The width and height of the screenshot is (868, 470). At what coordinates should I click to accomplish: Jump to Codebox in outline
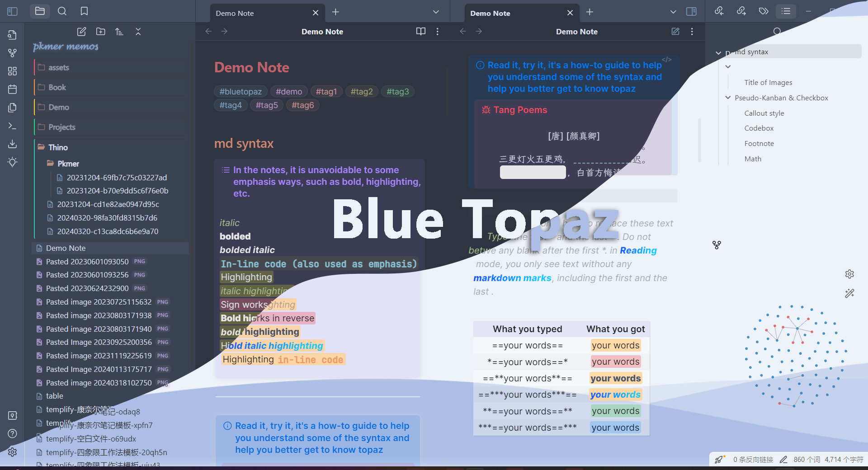(x=759, y=128)
